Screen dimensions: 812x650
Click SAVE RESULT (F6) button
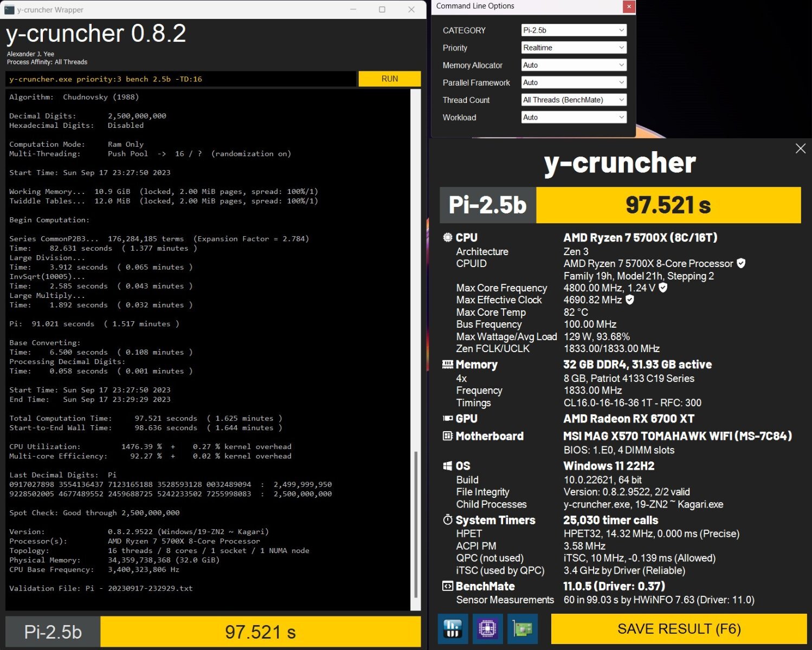point(679,629)
